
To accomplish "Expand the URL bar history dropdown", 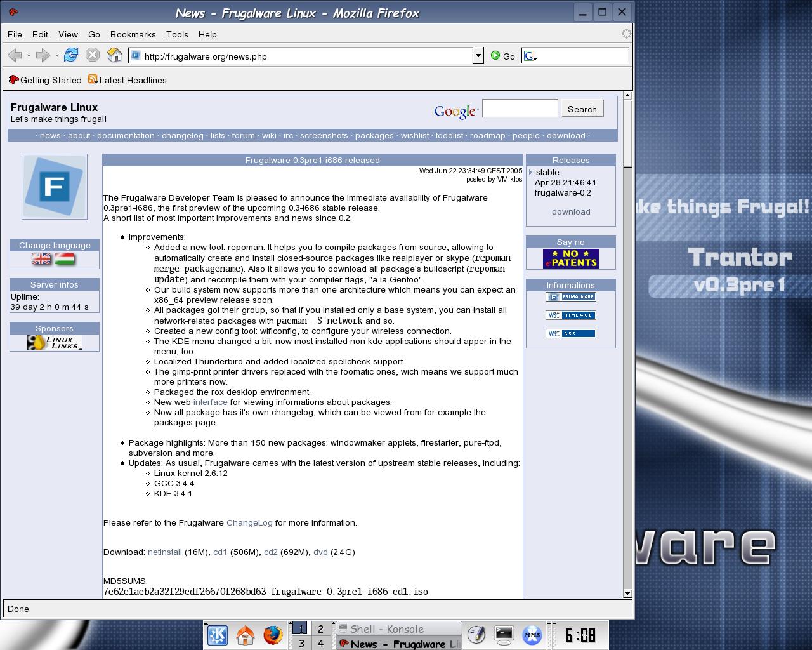I will point(478,56).
